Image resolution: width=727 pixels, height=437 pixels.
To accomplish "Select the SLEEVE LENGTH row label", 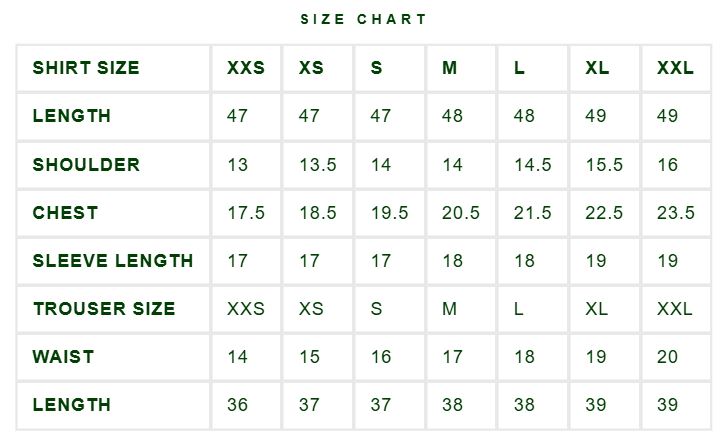I will [113, 260].
